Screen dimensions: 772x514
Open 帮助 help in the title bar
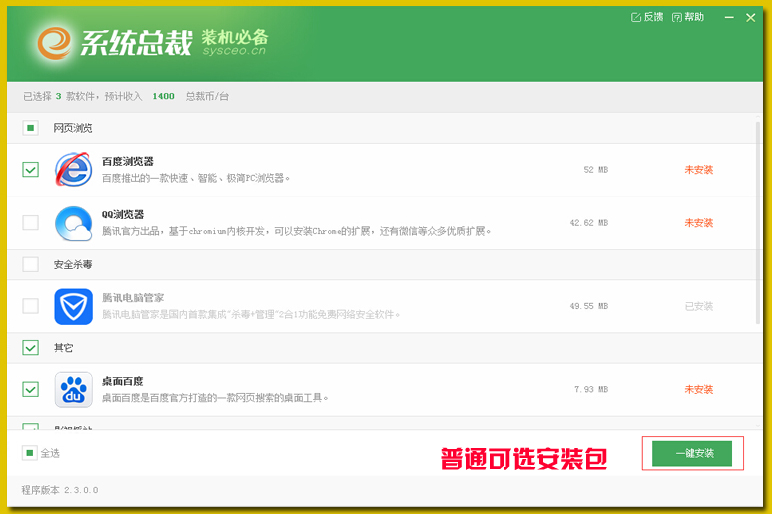coord(688,17)
